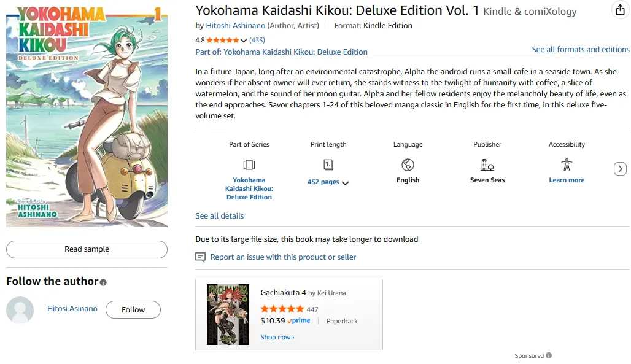
Task: Click the Print length page icon
Action: [x=328, y=165]
